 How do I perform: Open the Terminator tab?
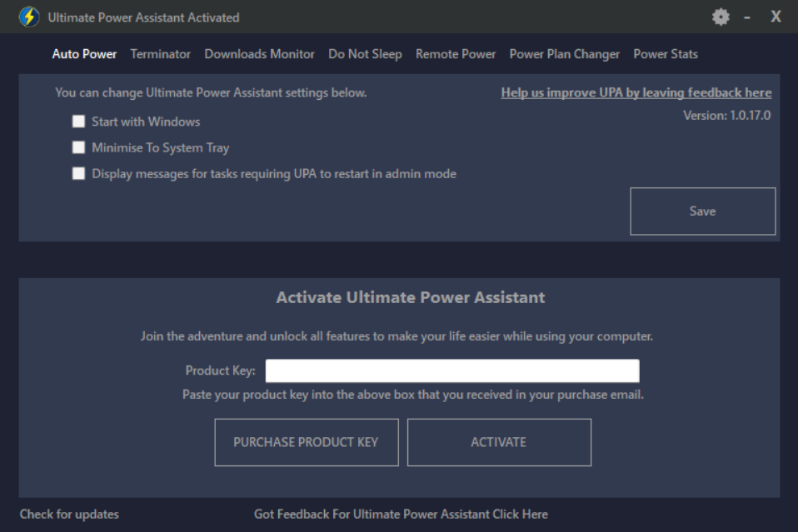pos(160,54)
